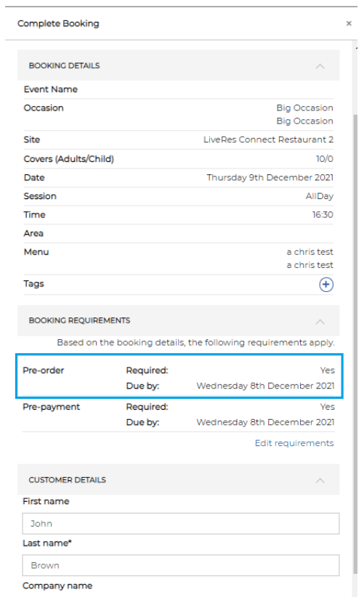Image resolution: width=364 pixels, height=608 pixels.
Task: Focus the Last name field with Brown
Action: click(x=181, y=565)
